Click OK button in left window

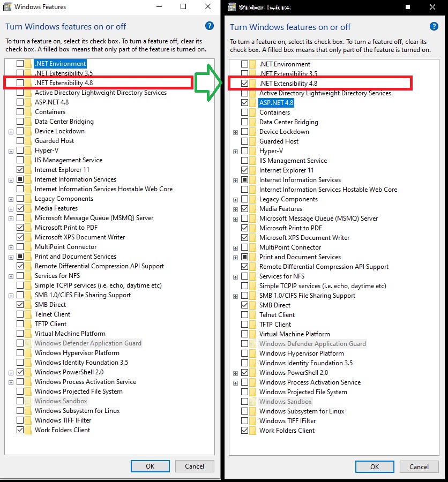(x=150, y=466)
